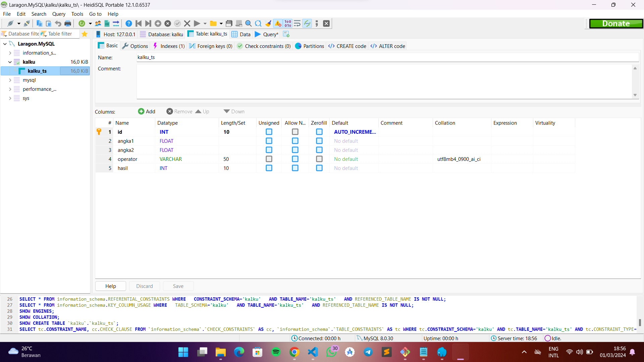The height and width of the screenshot is (362, 644).
Task: Run query with play icon
Action: (197, 23)
